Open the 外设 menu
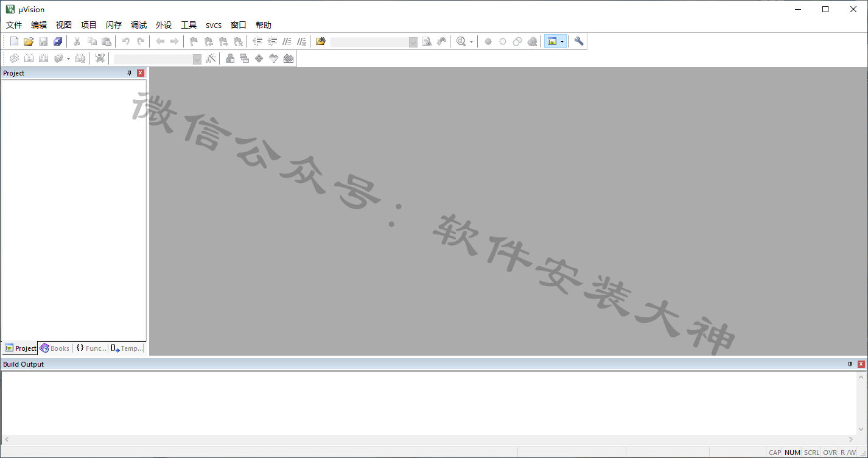 pos(164,25)
